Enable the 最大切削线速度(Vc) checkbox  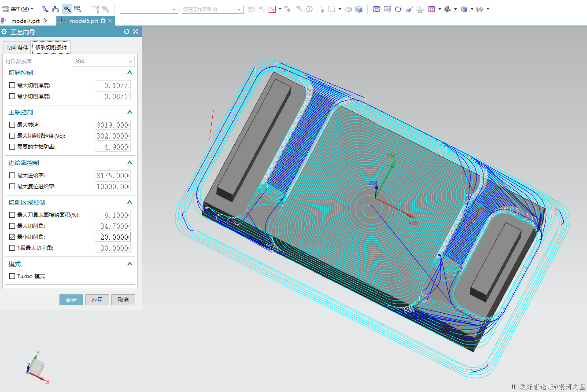click(x=12, y=136)
